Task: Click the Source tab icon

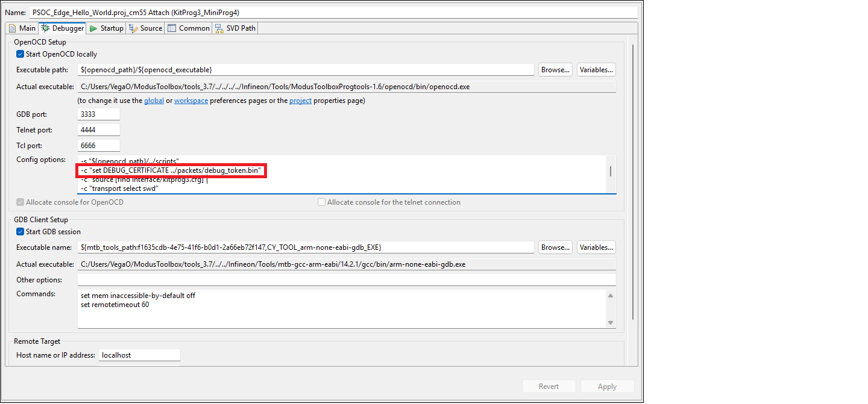Action: tap(133, 28)
